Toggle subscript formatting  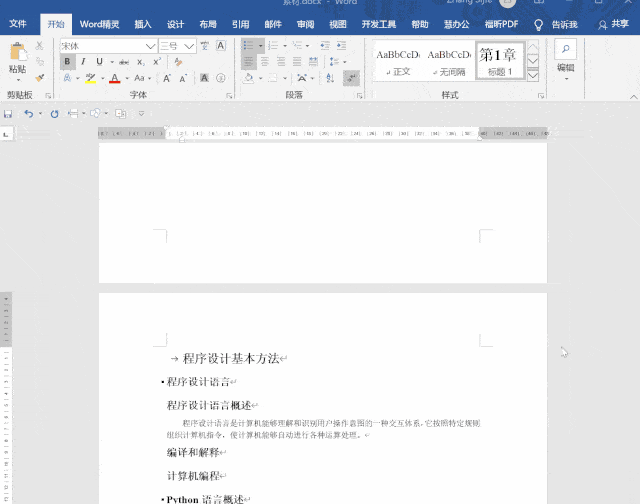click(x=140, y=62)
